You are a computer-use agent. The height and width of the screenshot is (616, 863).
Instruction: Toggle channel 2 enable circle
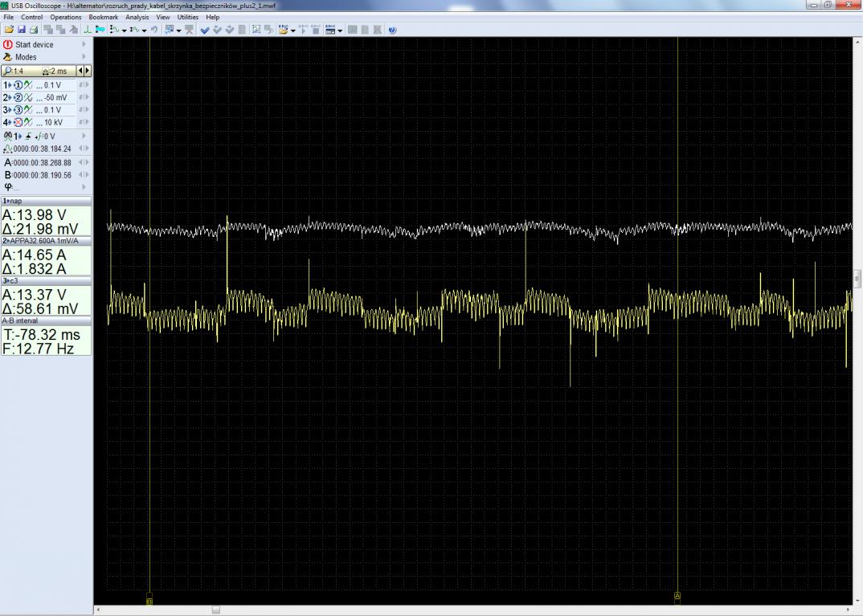coord(16,97)
